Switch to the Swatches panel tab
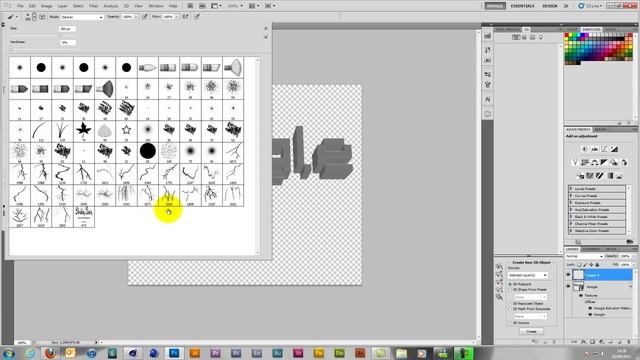 (591, 29)
